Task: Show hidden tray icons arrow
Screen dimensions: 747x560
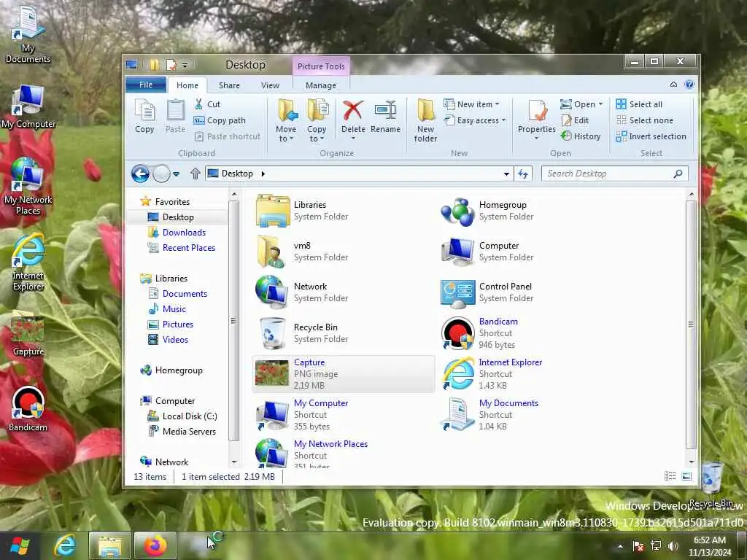Action: pyautogui.click(x=620, y=546)
